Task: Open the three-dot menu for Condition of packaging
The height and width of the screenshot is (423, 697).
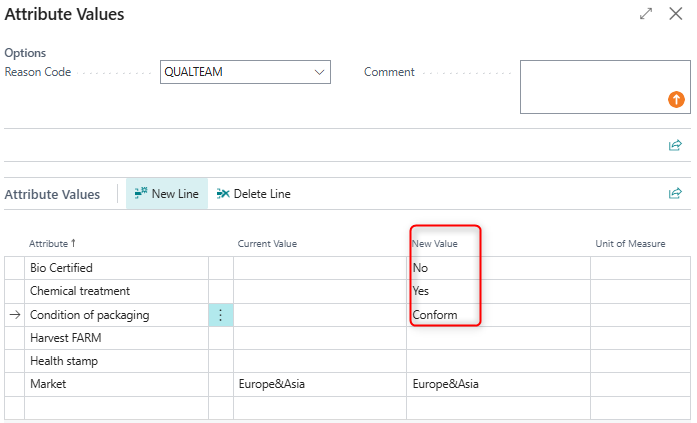Action: [220, 315]
